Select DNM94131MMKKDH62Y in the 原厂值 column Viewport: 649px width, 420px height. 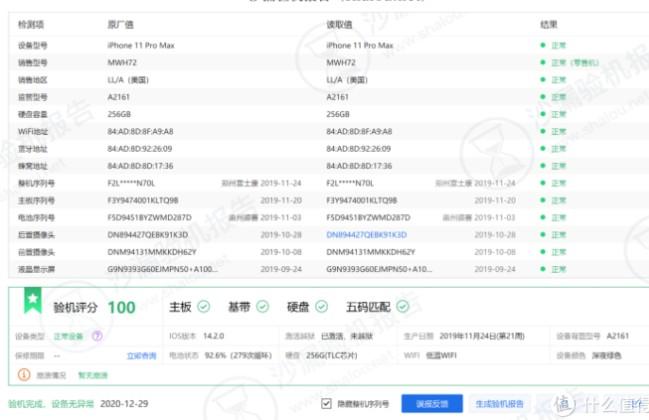tap(152, 252)
